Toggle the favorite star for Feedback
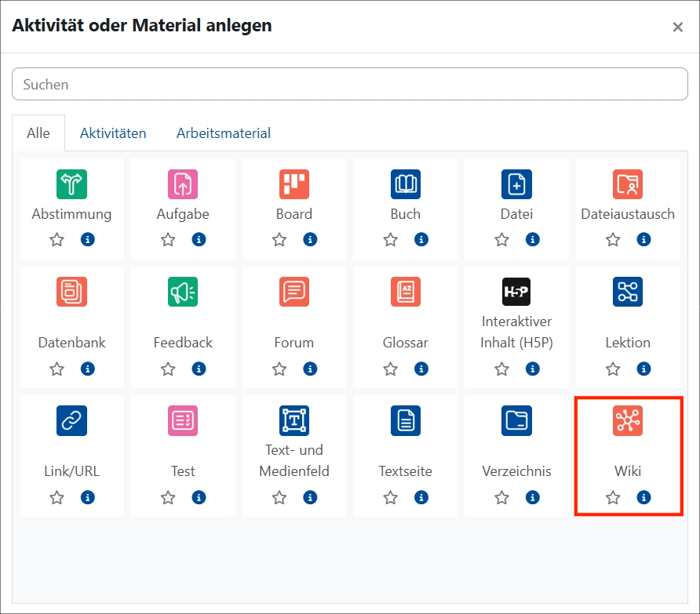700x614 pixels. [167, 368]
